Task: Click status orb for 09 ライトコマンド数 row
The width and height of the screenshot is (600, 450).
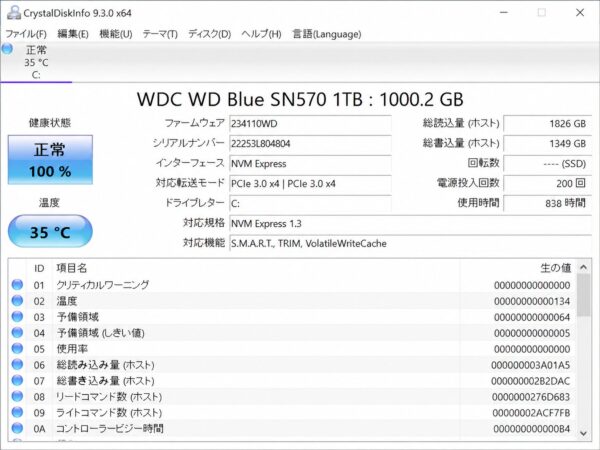Action: pyautogui.click(x=17, y=412)
